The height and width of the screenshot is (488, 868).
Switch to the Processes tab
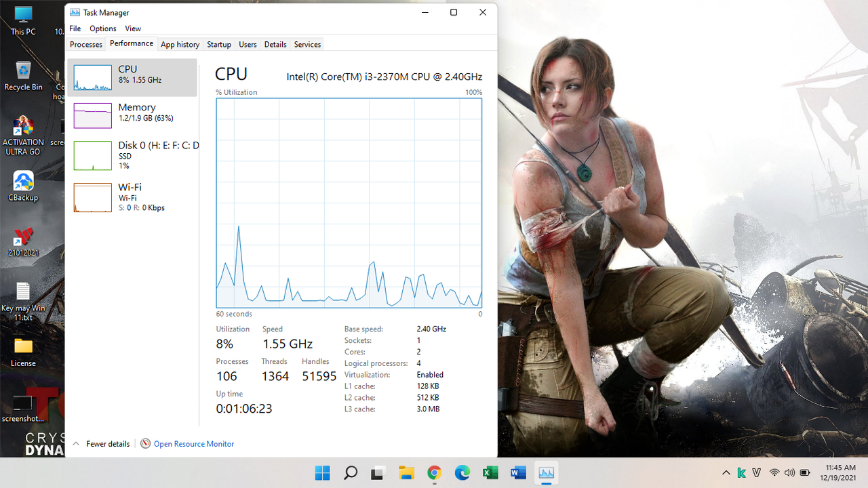85,43
